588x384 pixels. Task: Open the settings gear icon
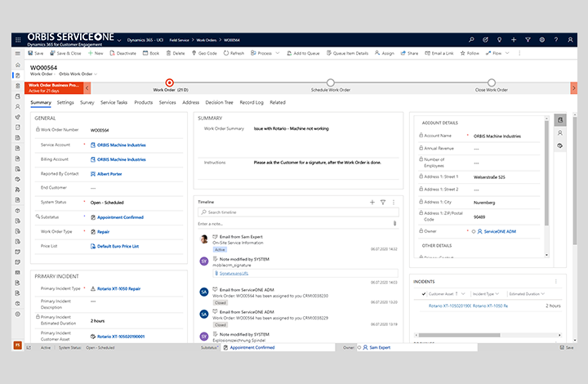542,39
